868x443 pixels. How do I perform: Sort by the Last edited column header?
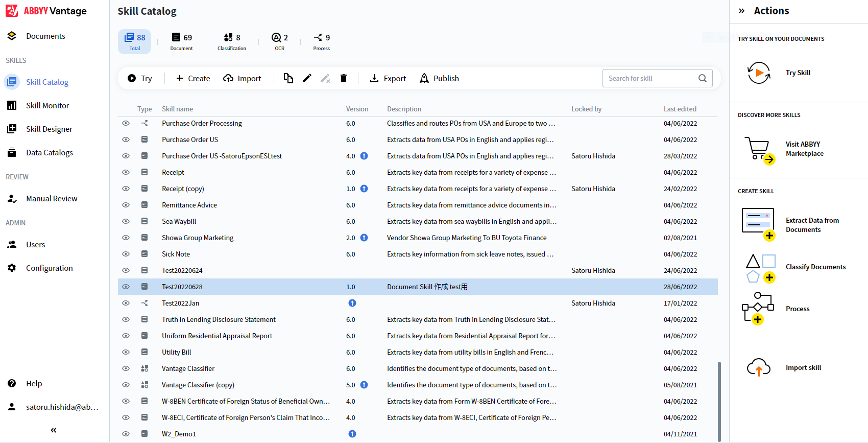click(680, 109)
